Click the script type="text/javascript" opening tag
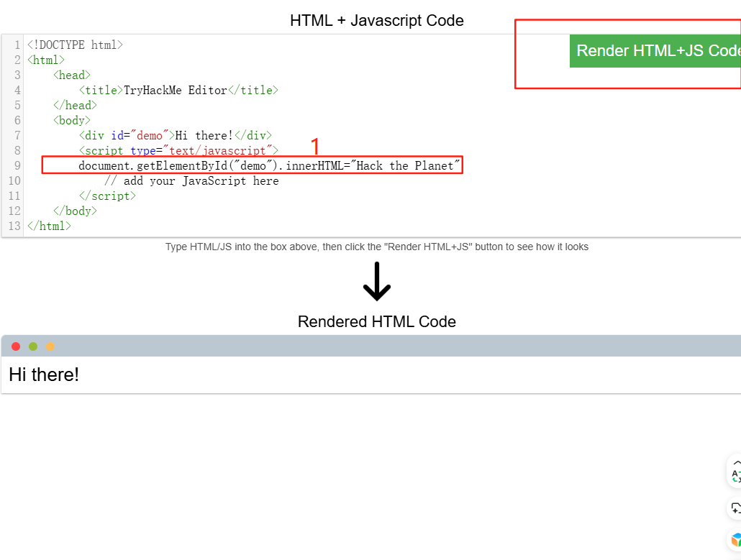The height and width of the screenshot is (560, 741). pos(178,151)
